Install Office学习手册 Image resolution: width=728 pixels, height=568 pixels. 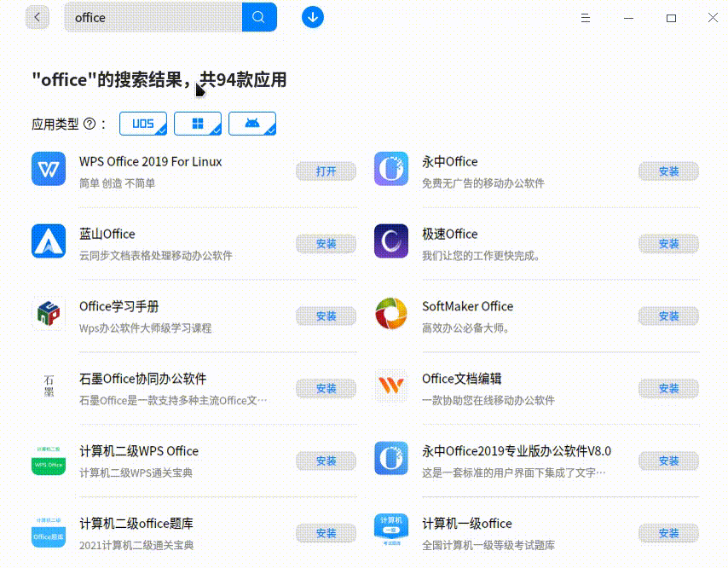[326, 316]
